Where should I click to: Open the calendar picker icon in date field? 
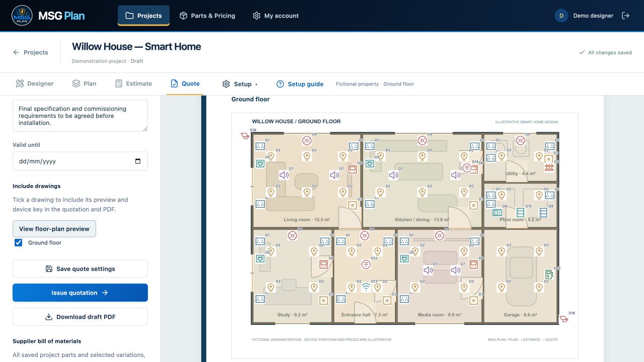[x=138, y=161]
